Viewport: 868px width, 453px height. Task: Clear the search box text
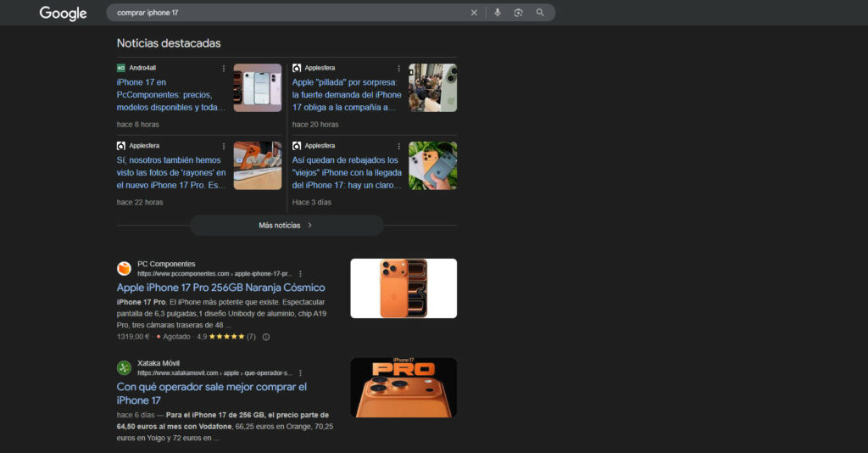click(474, 13)
